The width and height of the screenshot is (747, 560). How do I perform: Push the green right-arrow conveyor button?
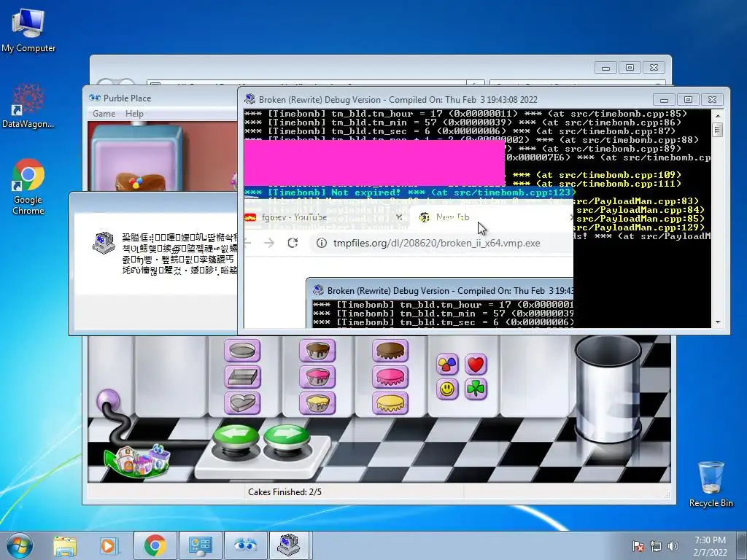(x=287, y=437)
